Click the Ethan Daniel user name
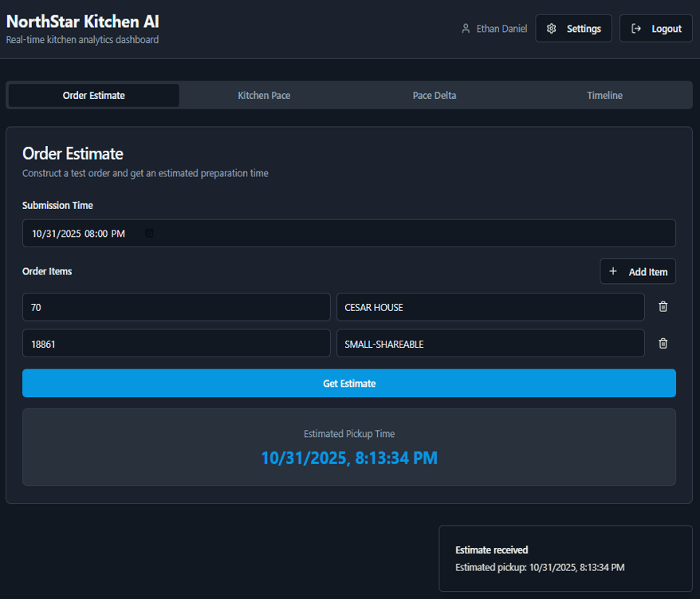 point(501,29)
